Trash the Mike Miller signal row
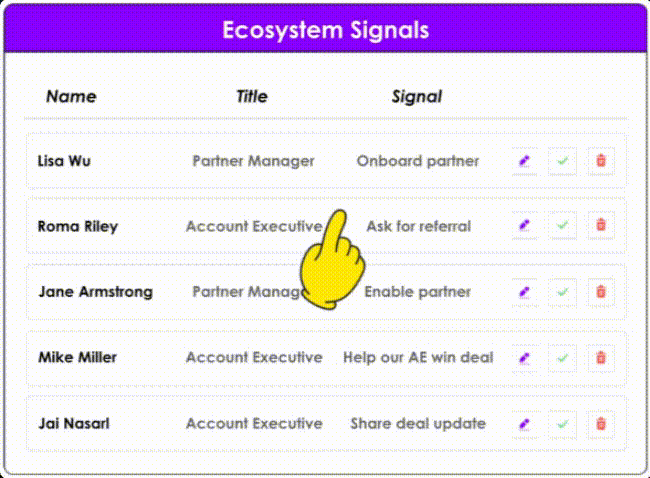 coord(601,357)
